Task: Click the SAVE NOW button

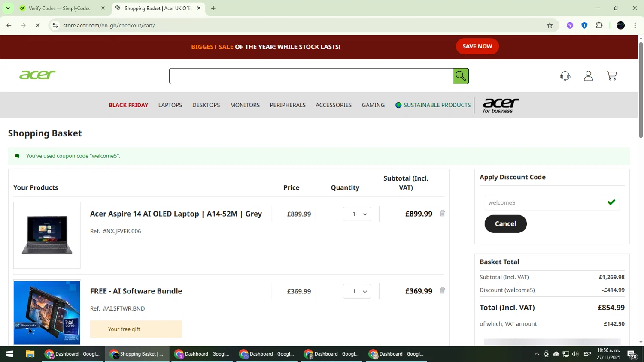Action: 477,46
